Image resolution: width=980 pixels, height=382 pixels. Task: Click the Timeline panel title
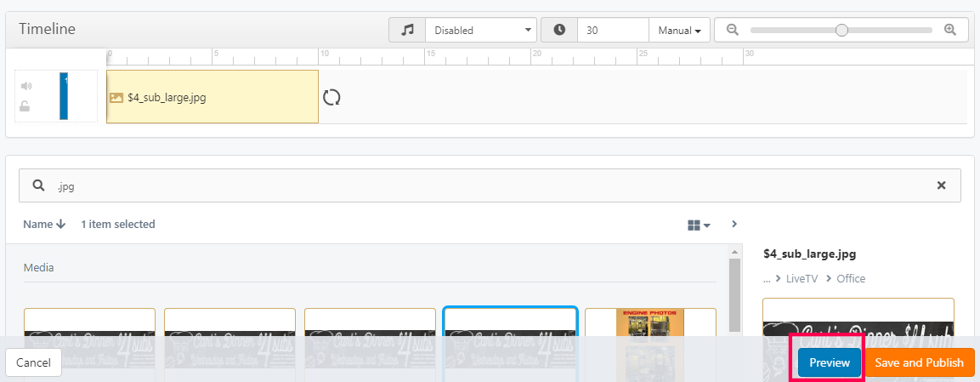point(47,29)
